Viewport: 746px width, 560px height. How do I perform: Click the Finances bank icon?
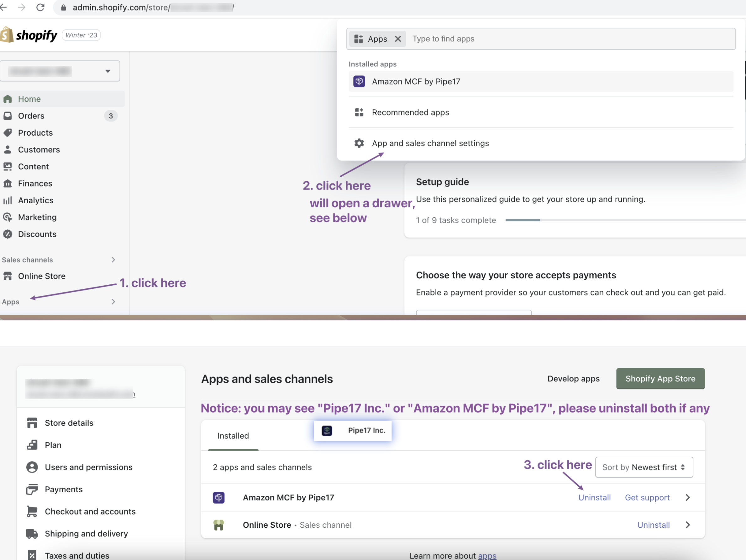[x=8, y=183]
